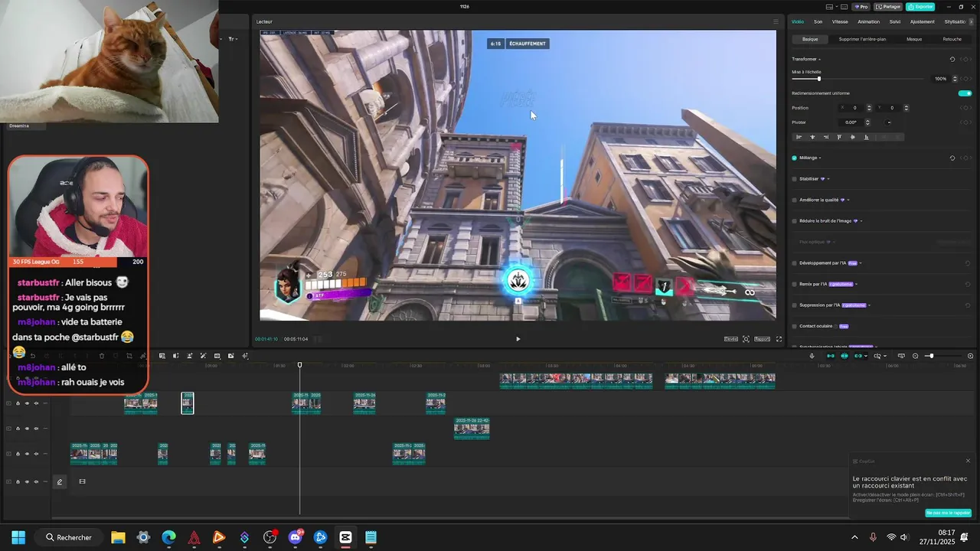Screen dimensions: 980x551
Task: Click the Partager button
Action: (x=888, y=7)
